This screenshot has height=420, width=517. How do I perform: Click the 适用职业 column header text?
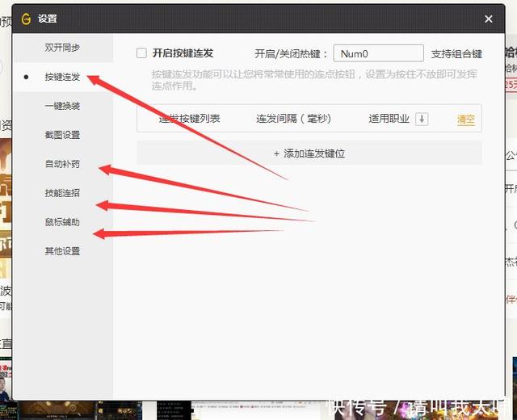pyautogui.click(x=389, y=119)
